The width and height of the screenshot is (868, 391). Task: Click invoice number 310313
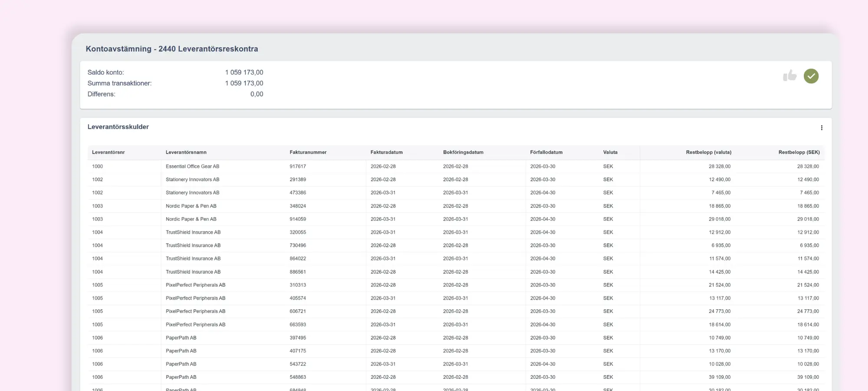(x=298, y=285)
